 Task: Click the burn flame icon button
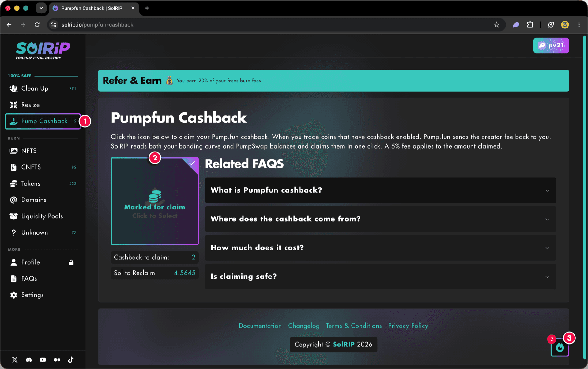pyautogui.click(x=560, y=347)
